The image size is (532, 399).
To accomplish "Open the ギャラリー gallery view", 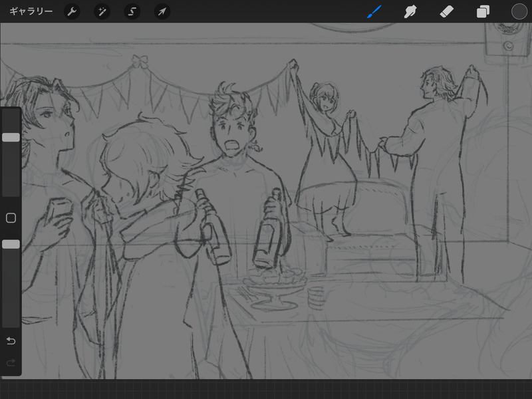I will [x=31, y=11].
